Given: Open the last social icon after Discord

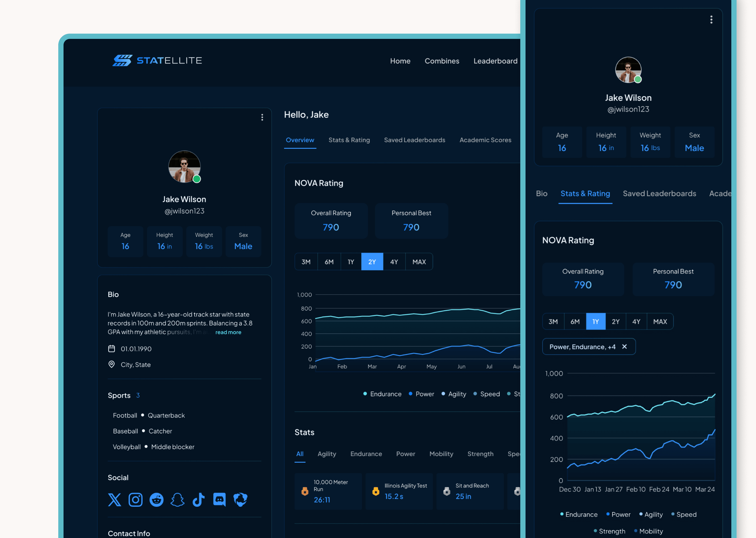Looking at the screenshot, I should click(240, 500).
